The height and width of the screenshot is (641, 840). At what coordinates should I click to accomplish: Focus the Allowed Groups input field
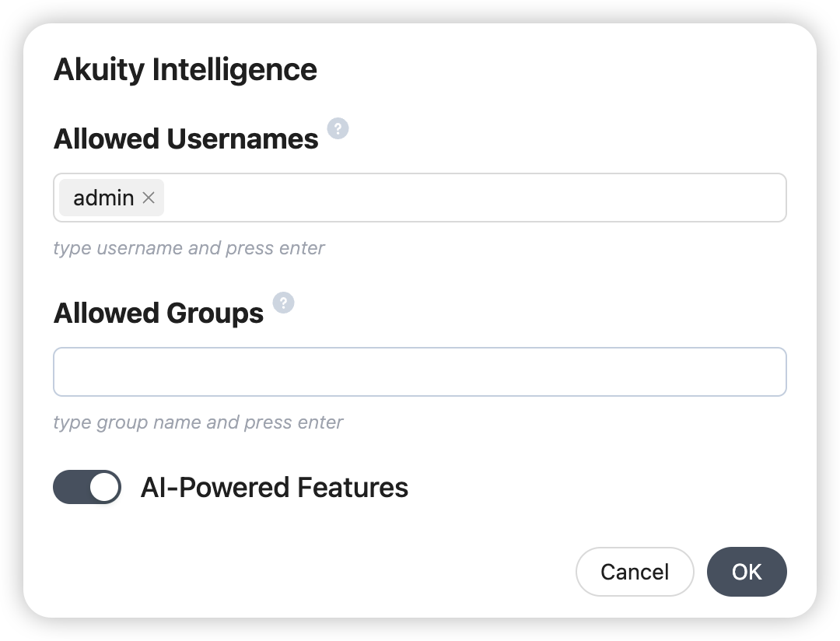coord(420,372)
